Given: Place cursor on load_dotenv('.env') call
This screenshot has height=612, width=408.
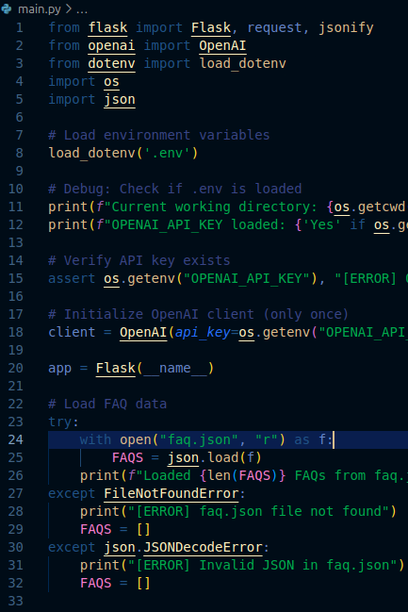Looking at the screenshot, I should click(123, 153).
